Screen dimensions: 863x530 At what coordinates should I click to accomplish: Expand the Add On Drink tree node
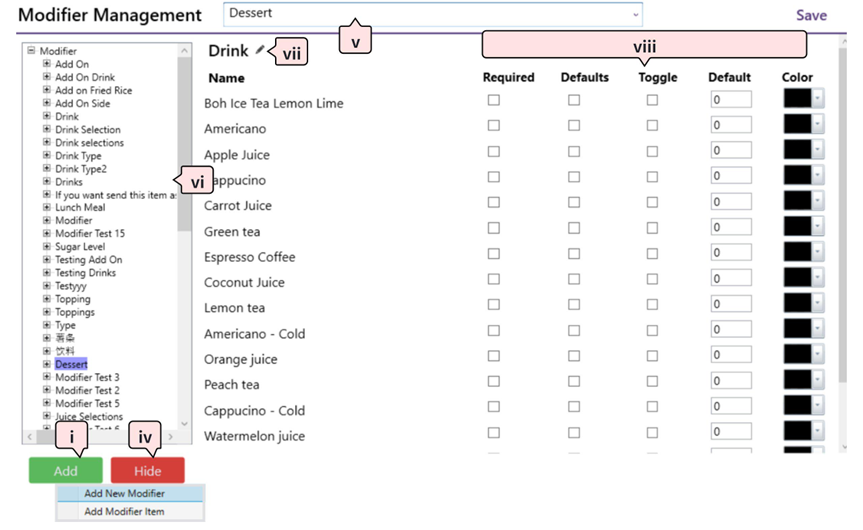[46, 77]
